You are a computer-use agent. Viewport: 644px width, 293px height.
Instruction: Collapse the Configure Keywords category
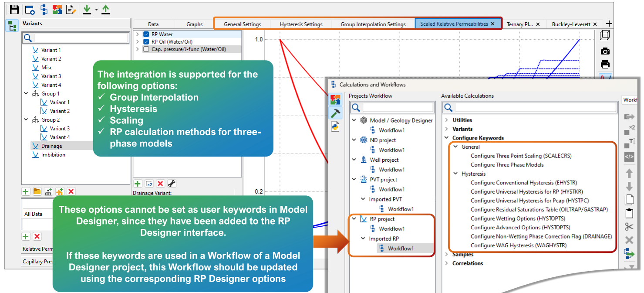[x=447, y=138]
